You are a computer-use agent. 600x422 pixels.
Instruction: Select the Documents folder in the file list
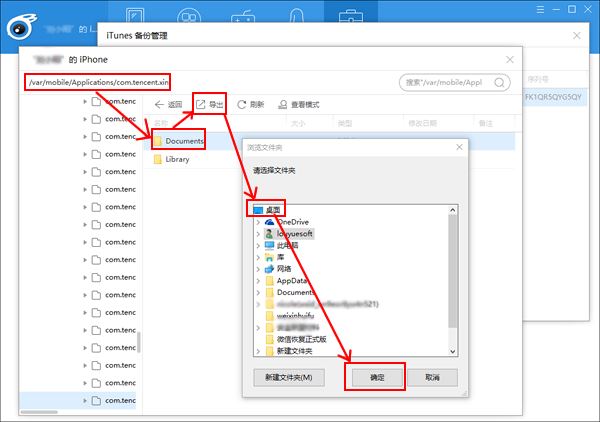[x=178, y=141]
